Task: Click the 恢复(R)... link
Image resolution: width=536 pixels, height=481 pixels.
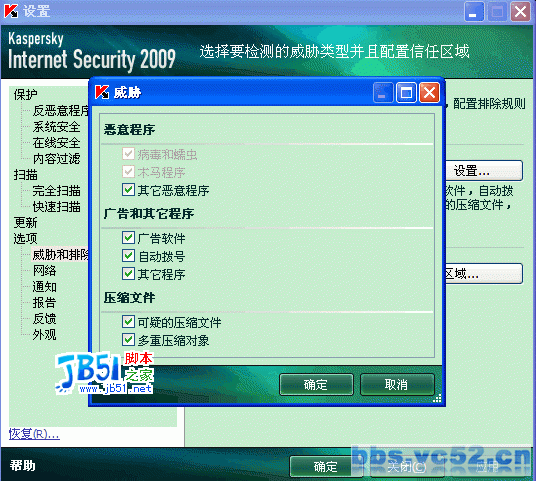Action: [x=34, y=434]
